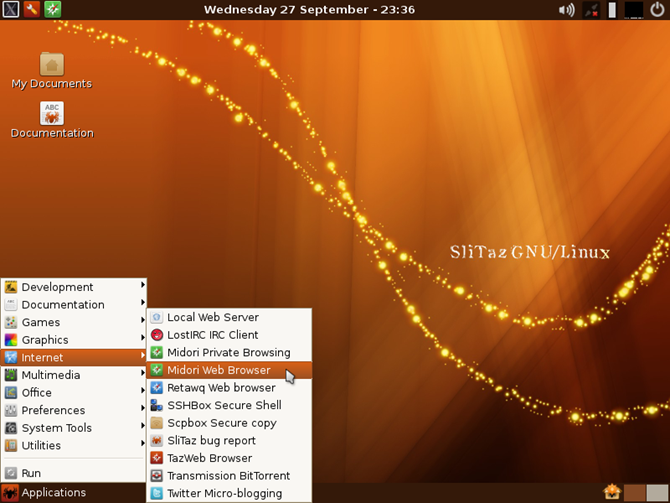Select the My Documents desktop folder icon
This screenshot has height=503, width=670.
52,64
